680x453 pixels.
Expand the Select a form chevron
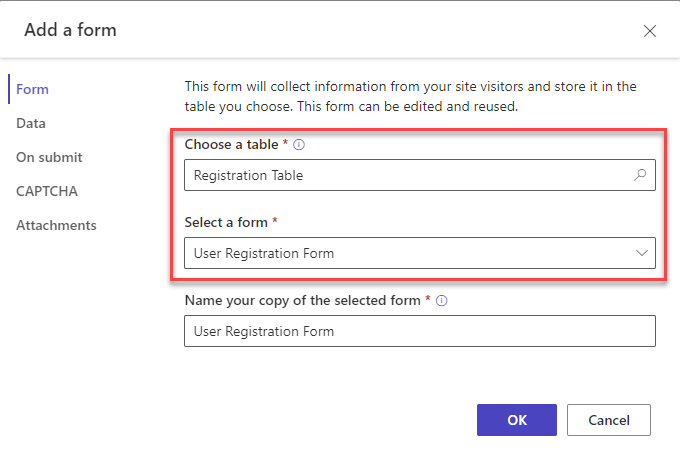click(x=642, y=253)
